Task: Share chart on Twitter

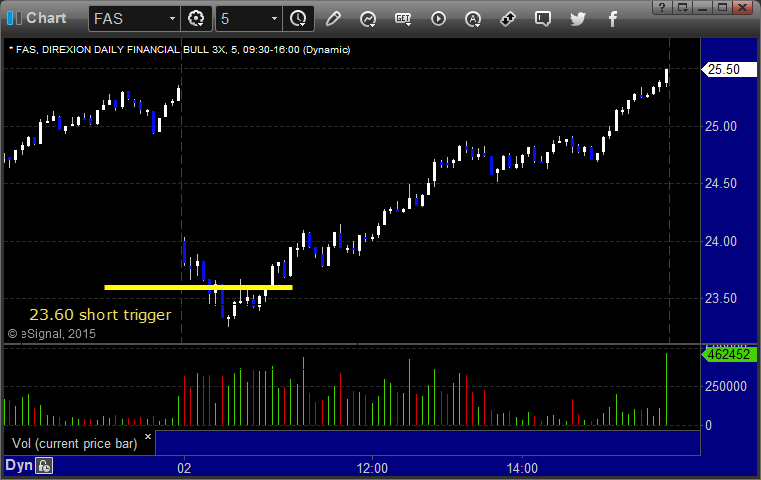Action: (x=578, y=19)
